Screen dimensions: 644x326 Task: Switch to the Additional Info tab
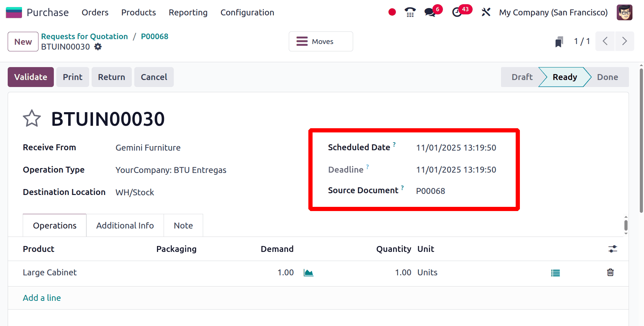click(x=125, y=225)
